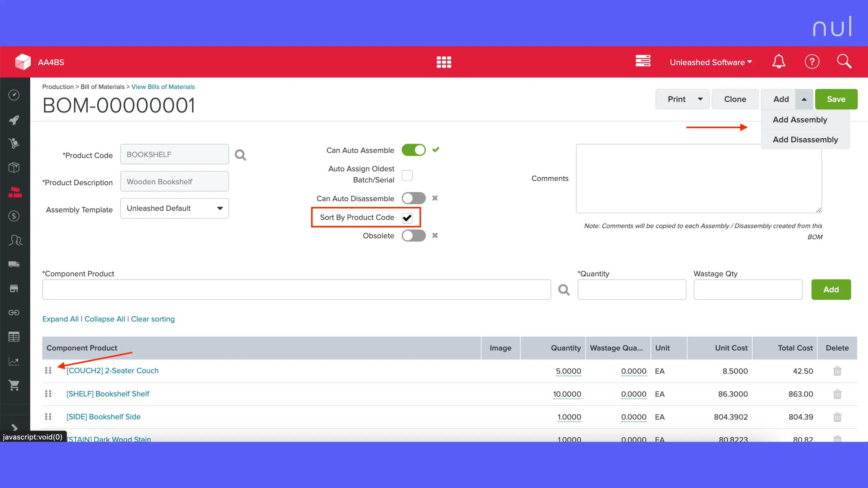
Task: Save the bill of materials
Action: pyautogui.click(x=836, y=99)
